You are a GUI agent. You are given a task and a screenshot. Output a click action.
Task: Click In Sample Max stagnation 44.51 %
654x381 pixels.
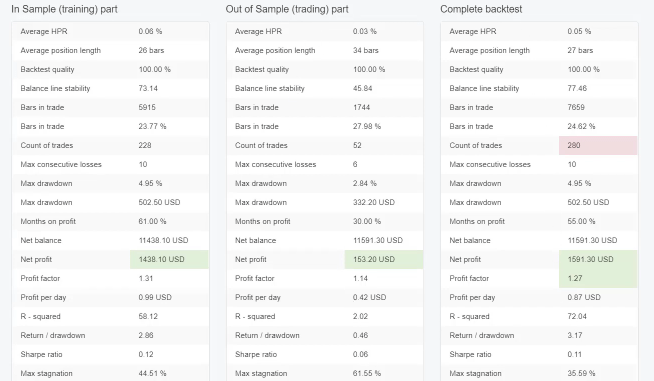point(152,373)
